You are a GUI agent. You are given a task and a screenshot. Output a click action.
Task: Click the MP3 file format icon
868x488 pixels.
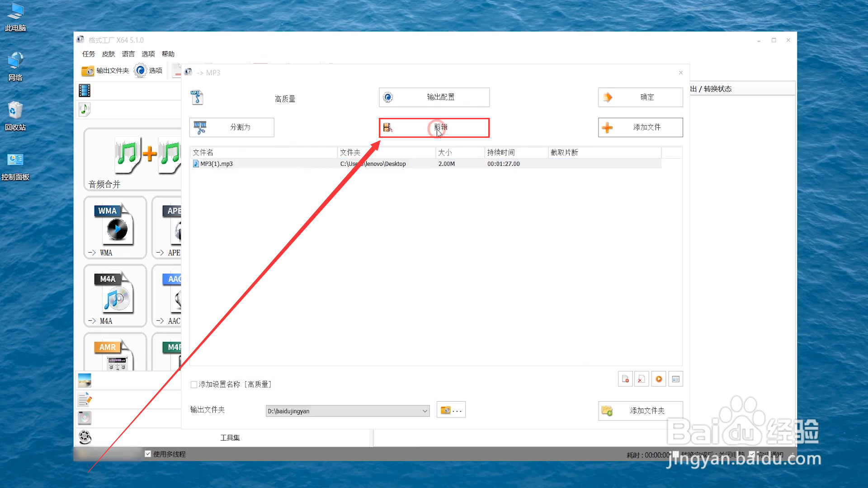[x=197, y=98]
